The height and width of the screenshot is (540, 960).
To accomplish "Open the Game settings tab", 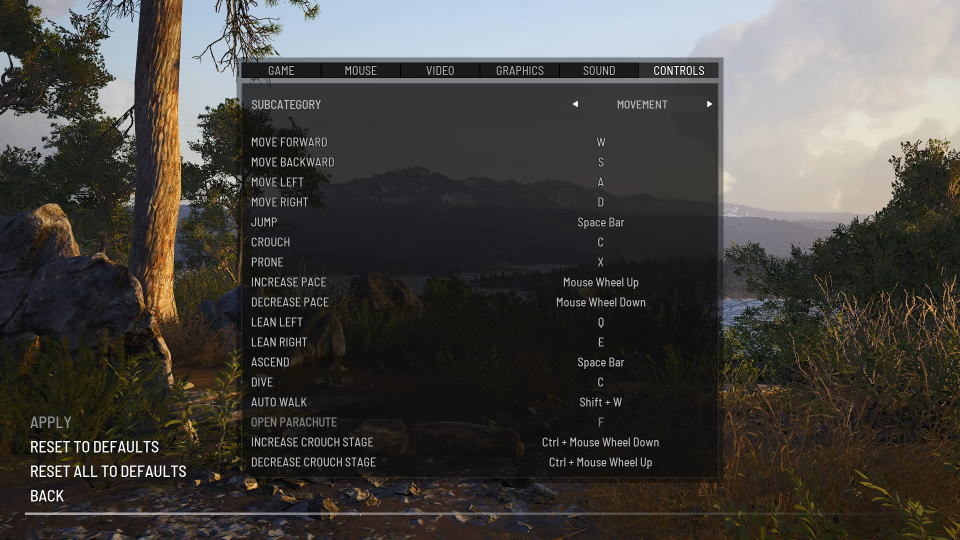I will [x=281, y=70].
